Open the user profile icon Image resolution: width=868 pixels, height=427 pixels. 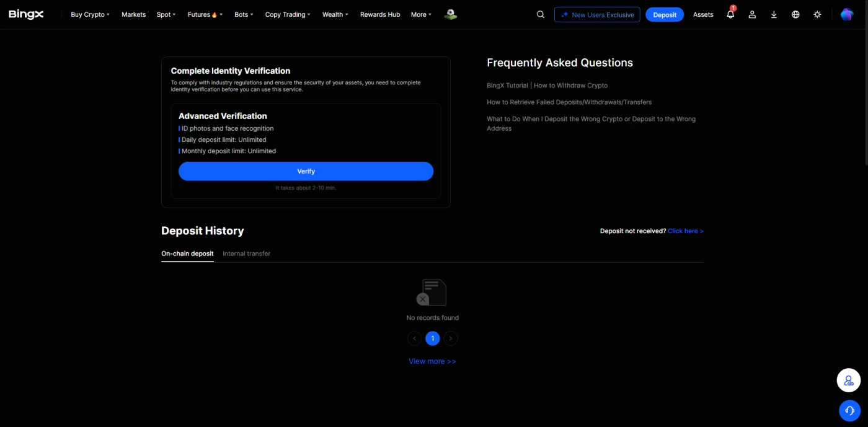[752, 14]
